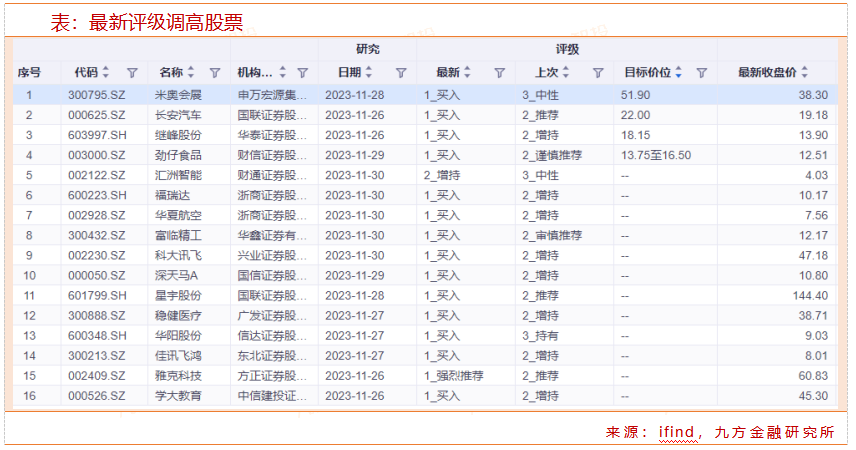
Task: Sort by 最新收盘价 using its sort arrows
Action: [x=804, y=73]
